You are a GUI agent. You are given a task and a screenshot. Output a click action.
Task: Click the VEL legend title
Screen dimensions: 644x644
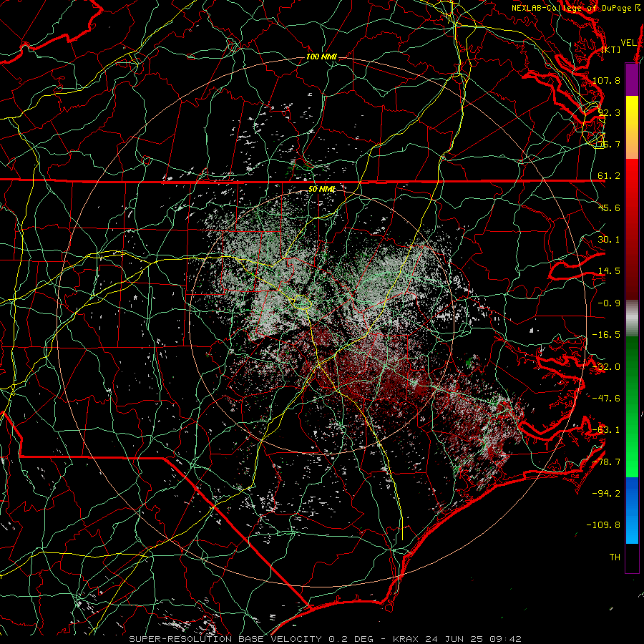click(x=628, y=42)
